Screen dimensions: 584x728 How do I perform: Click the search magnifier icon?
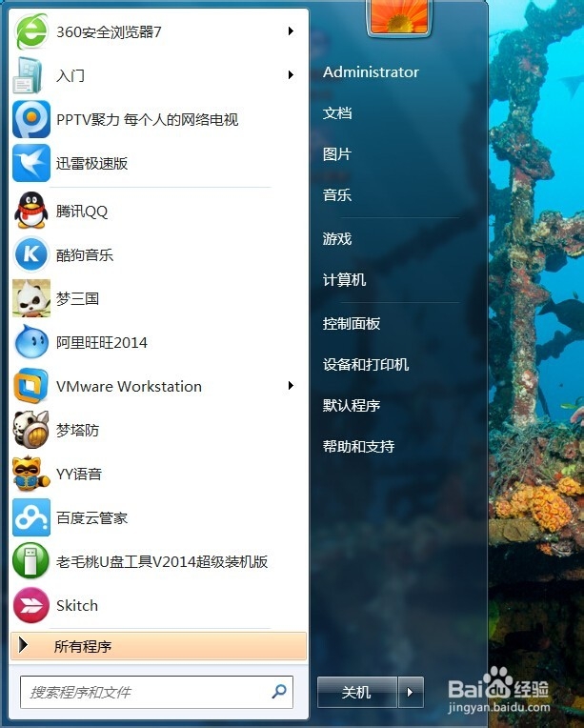pyautogui.click(x=279, y=692)
